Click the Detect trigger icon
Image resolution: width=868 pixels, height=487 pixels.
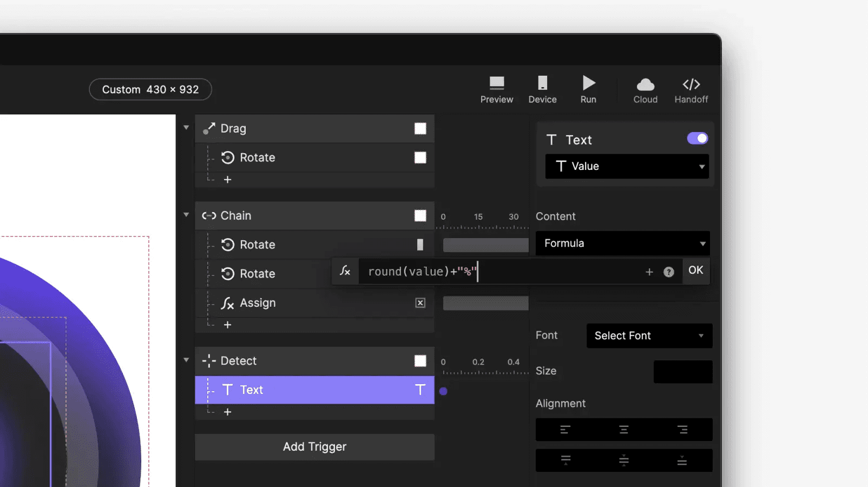209,361
